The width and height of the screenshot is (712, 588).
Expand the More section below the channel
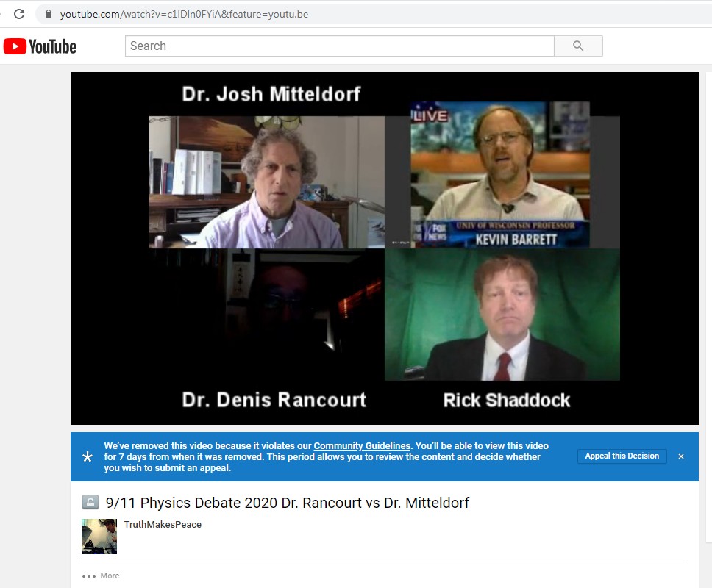coord(101,576)
